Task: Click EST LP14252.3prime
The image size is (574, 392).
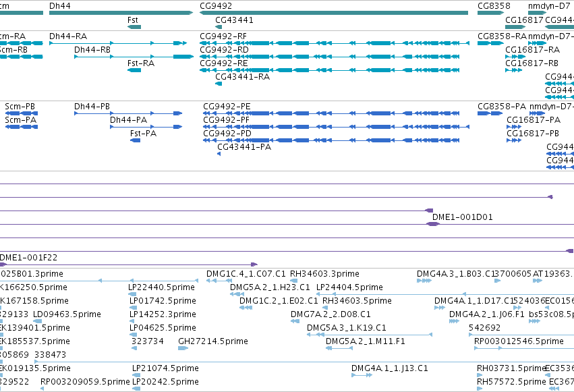Action: 133,321
